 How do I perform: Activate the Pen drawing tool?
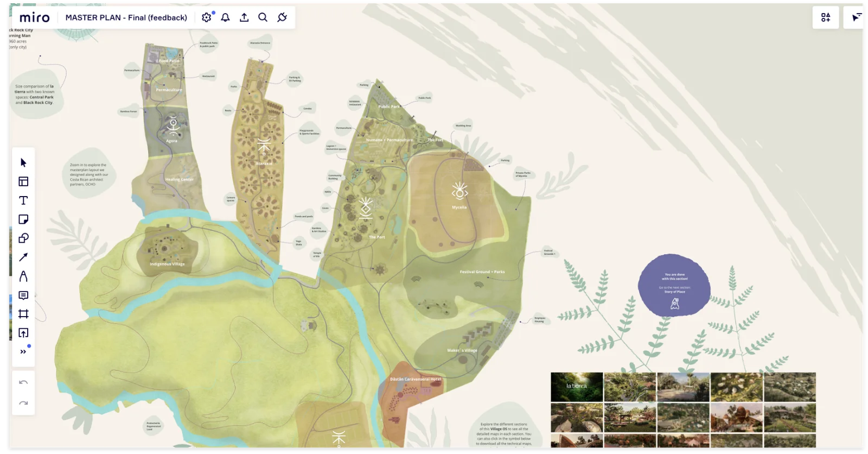pos(23,276)
